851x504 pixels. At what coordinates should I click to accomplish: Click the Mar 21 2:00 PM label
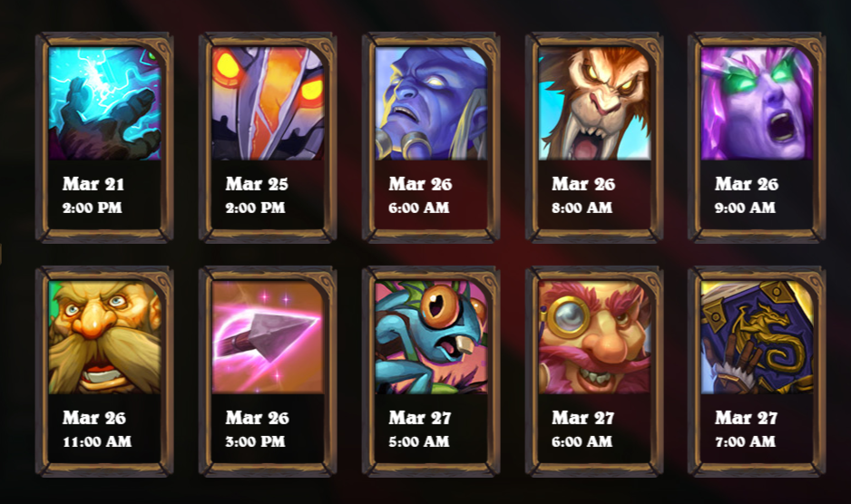tap(93, 195)
